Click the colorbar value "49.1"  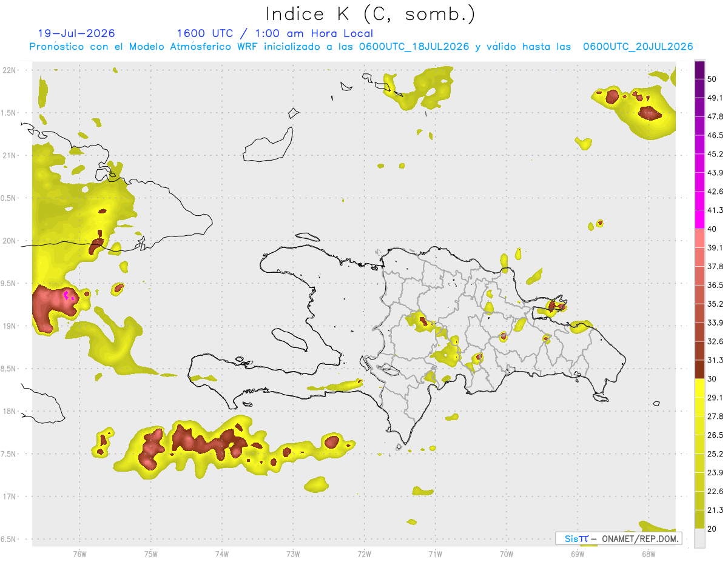click(715, 98)
